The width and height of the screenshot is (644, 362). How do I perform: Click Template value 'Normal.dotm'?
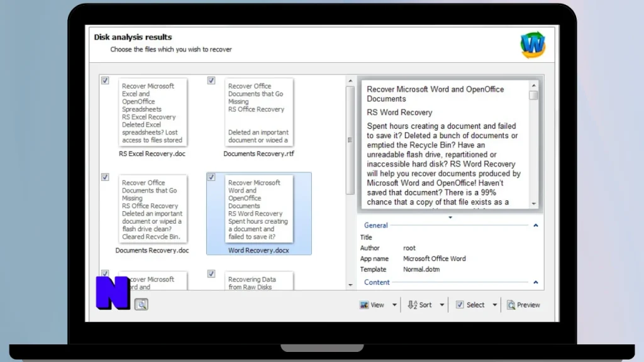click(421, 269)
